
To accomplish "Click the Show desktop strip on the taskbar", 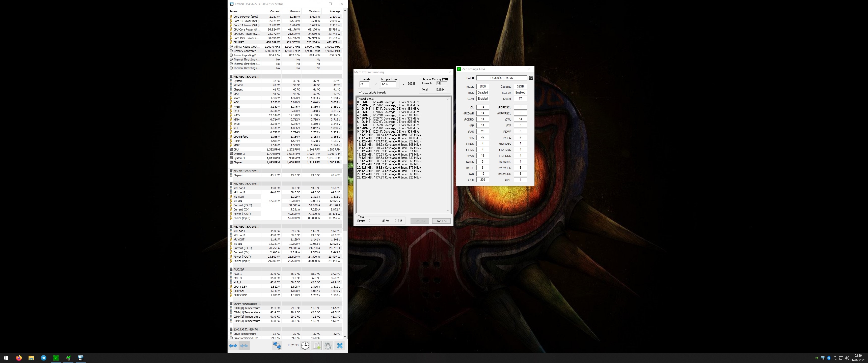I will pyautogui.click(x=867, y=358).
